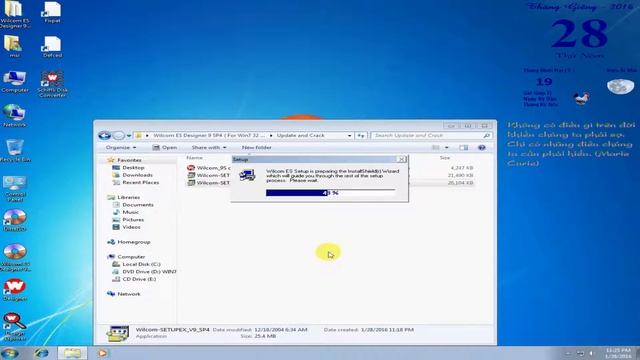Screen dimensions: 640x360
Task: Open the Control Panel desktop icon
Action: point(15,189)
